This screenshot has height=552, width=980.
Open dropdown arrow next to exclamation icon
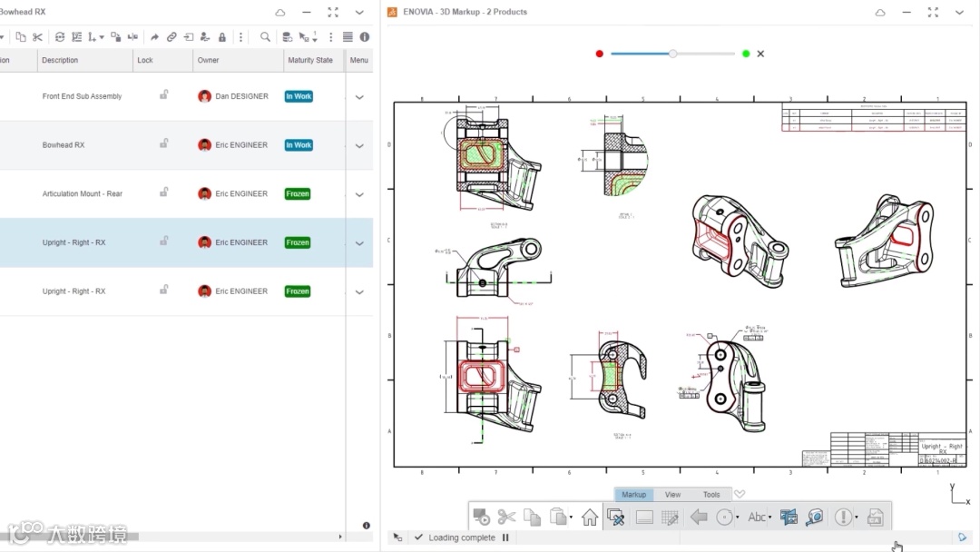pos(857,517)
